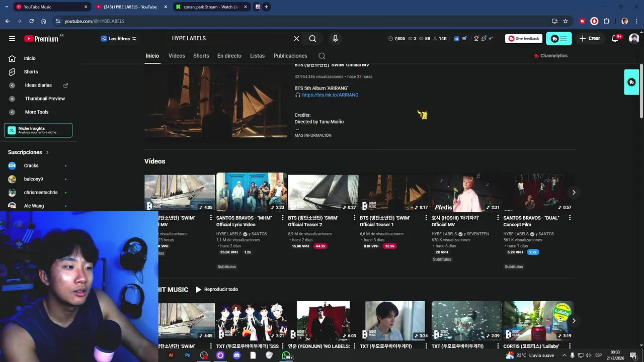Open the SANTOS BRAVOS MHM Lyric Video thumbnail
The width and height of the screenshot is (644, 362).
[252, 193]
